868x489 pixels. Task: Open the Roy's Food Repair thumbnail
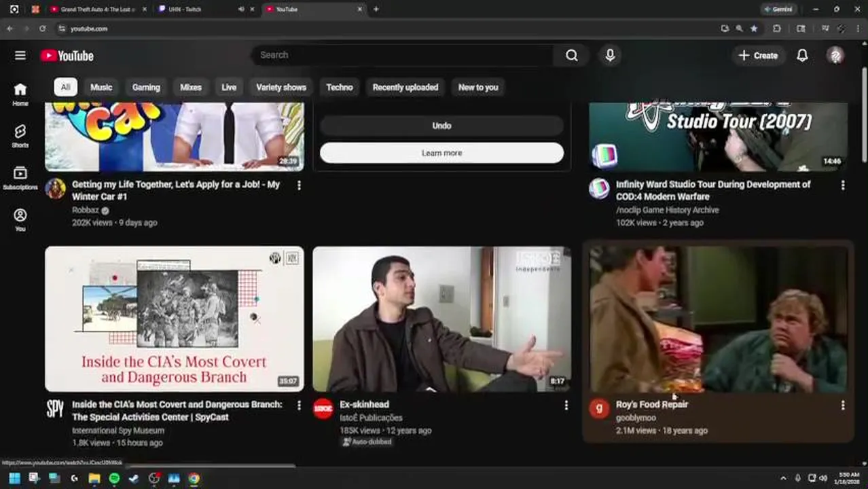tap(719, 319)
